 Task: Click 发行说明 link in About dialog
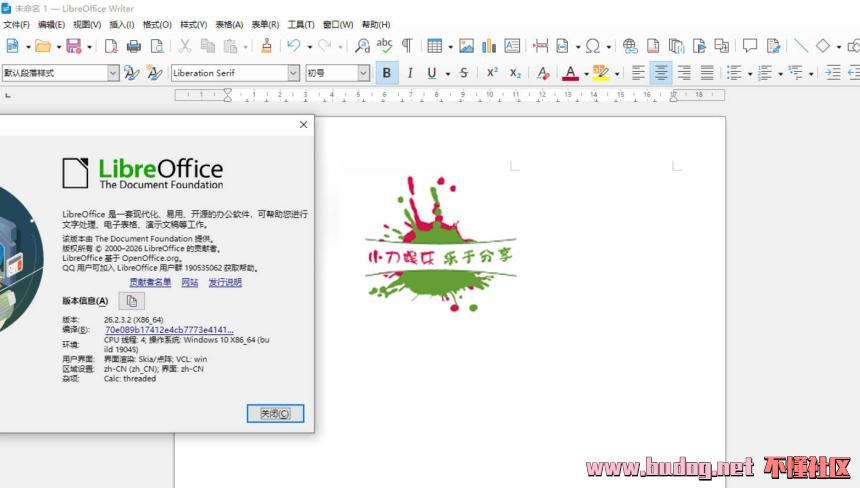(x=225, y=282)
